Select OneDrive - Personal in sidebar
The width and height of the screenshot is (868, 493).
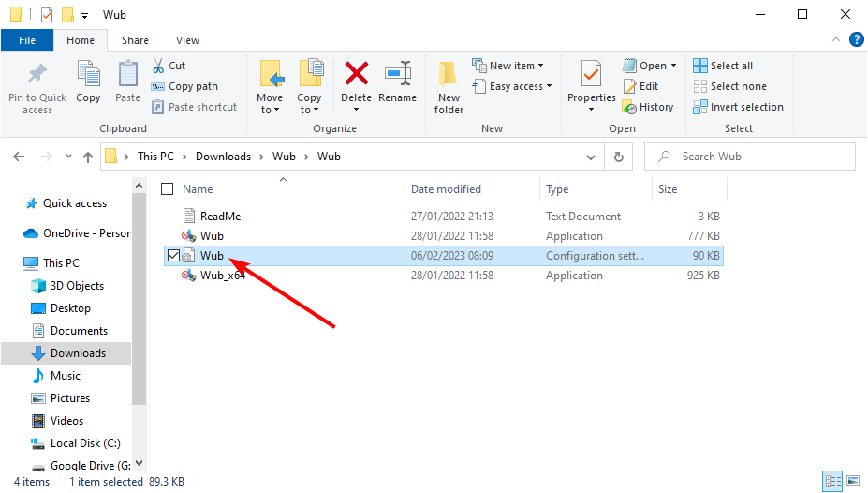77,233
